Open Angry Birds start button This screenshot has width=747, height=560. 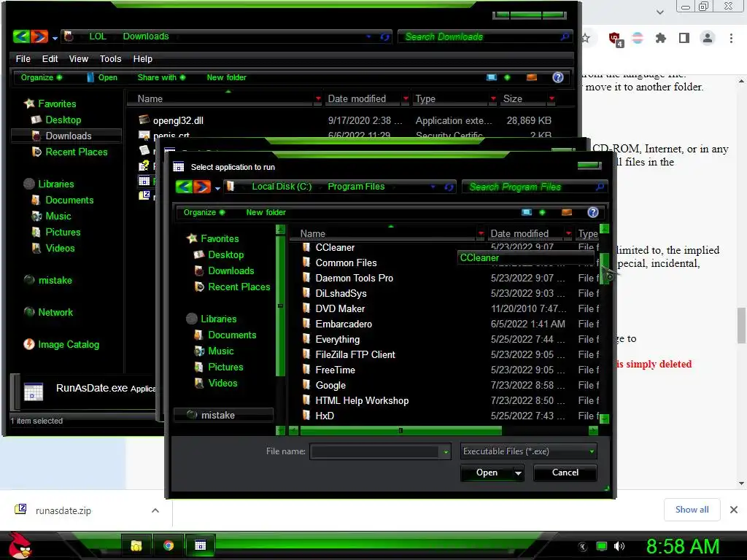pyautogui.click(x=20, y=545)
